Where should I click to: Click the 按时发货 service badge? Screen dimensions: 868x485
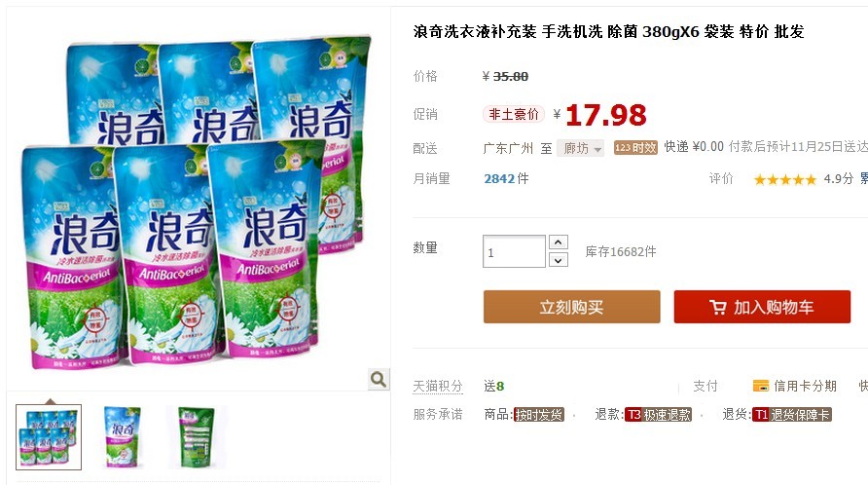pos(539,415)
